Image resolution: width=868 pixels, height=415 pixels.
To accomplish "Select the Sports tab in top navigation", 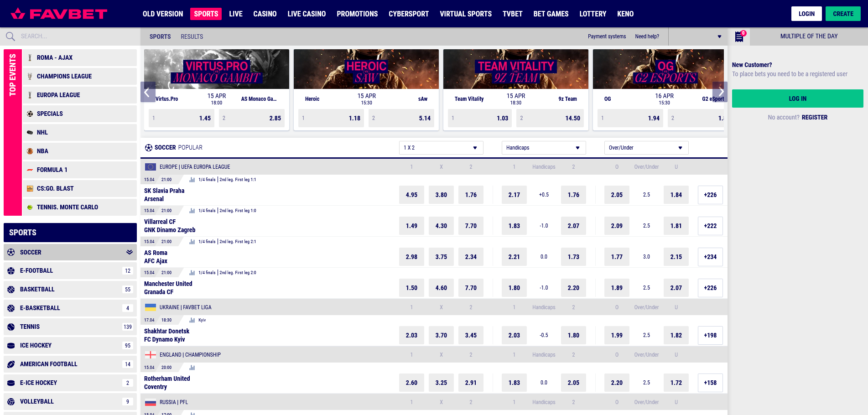I will (206, 14).
